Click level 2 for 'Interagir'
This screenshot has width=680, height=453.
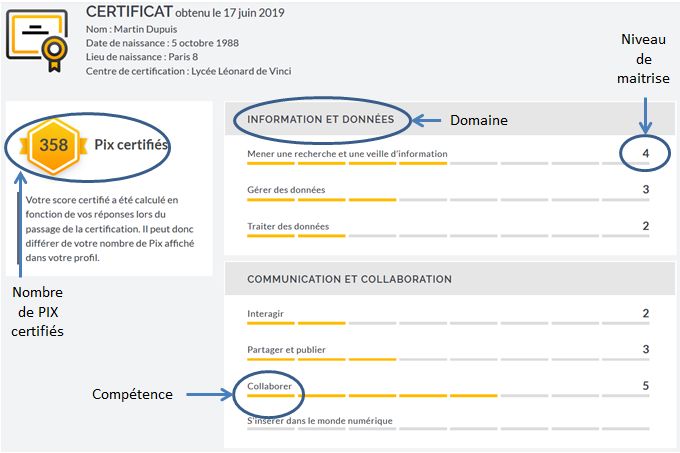[x=646, y=313]
